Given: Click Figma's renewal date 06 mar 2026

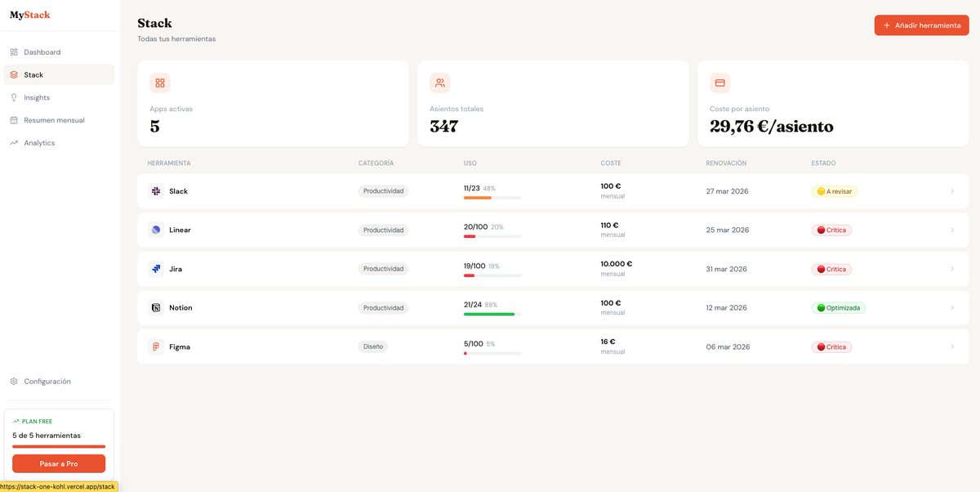Looking at the screenshot, I should point(728,347).
